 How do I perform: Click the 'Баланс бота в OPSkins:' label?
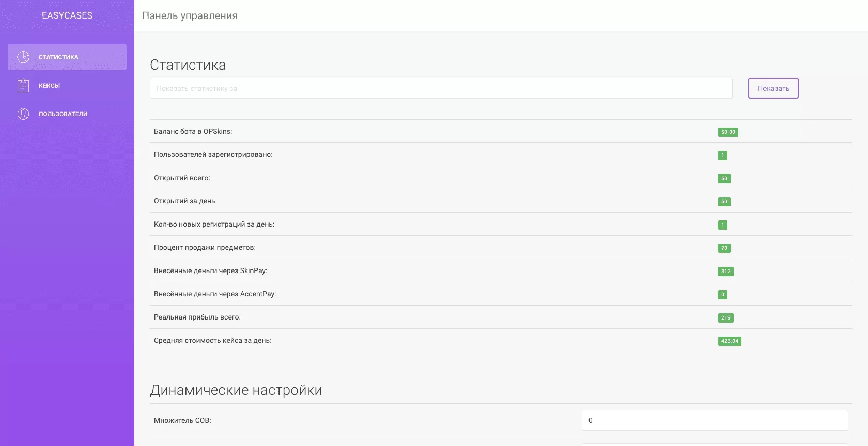(x=193, y=132)
